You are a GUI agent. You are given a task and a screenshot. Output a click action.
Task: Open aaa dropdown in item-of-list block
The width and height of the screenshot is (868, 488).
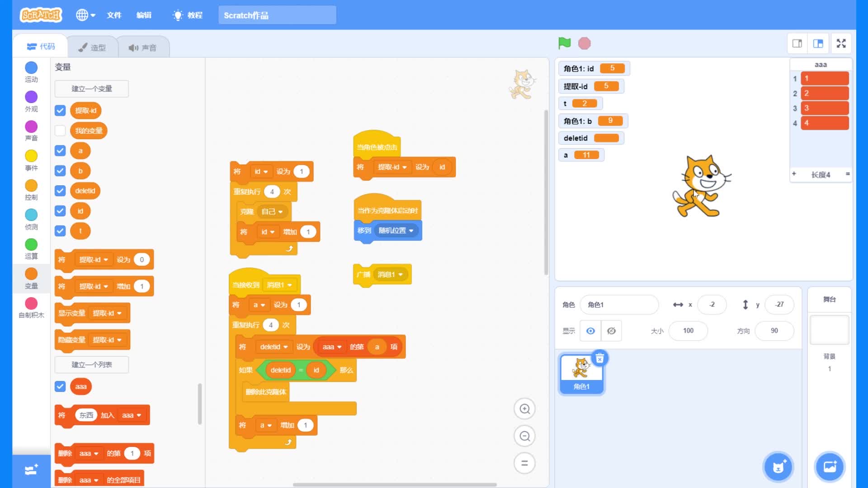click(332, 347)
